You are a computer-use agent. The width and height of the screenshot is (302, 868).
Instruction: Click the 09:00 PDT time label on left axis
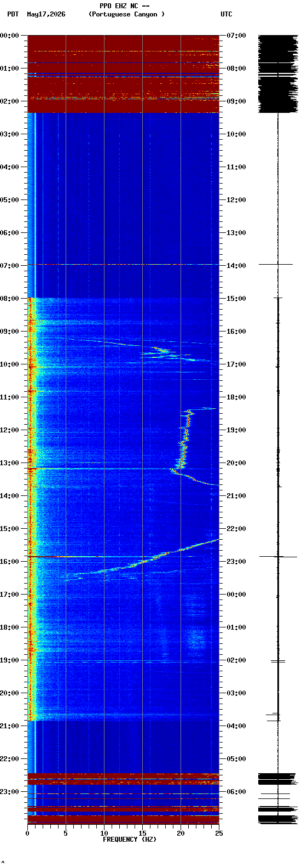[9, 332]
